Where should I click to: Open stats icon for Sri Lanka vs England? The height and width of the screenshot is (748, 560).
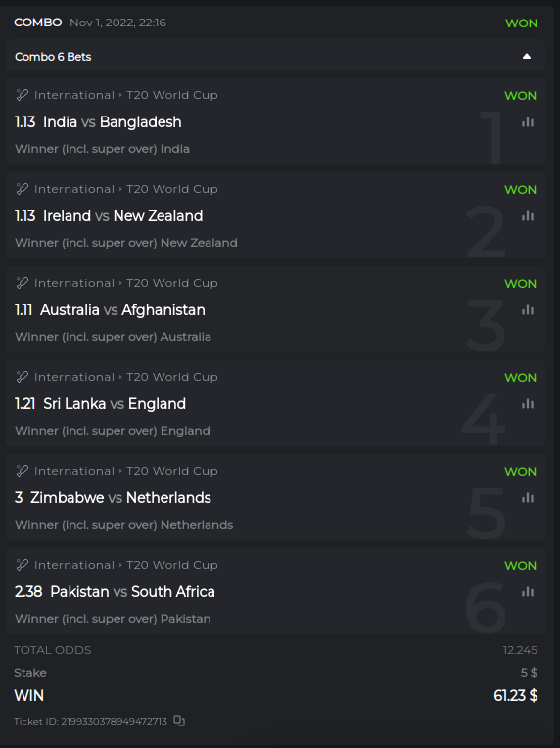528,404
